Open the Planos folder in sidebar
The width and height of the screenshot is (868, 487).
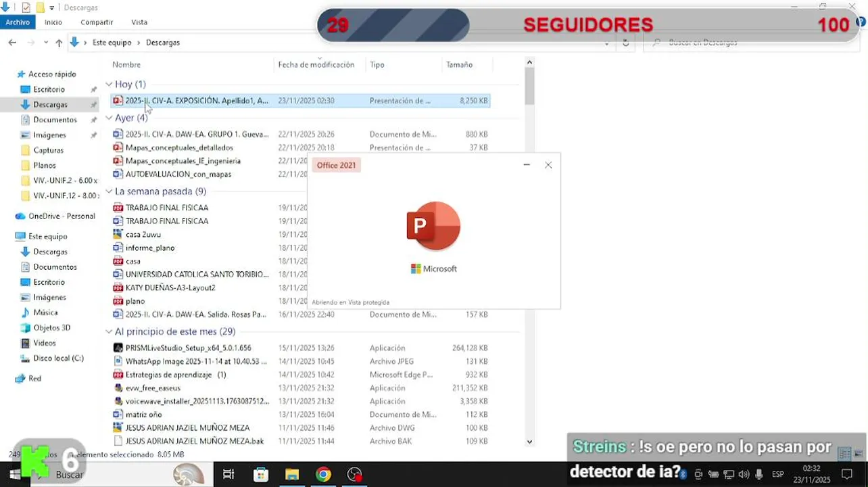point(45,165)
